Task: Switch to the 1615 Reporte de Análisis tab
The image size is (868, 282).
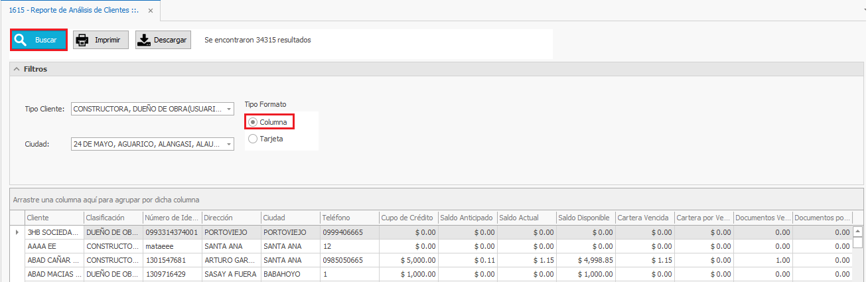Action: coord(73,11)
